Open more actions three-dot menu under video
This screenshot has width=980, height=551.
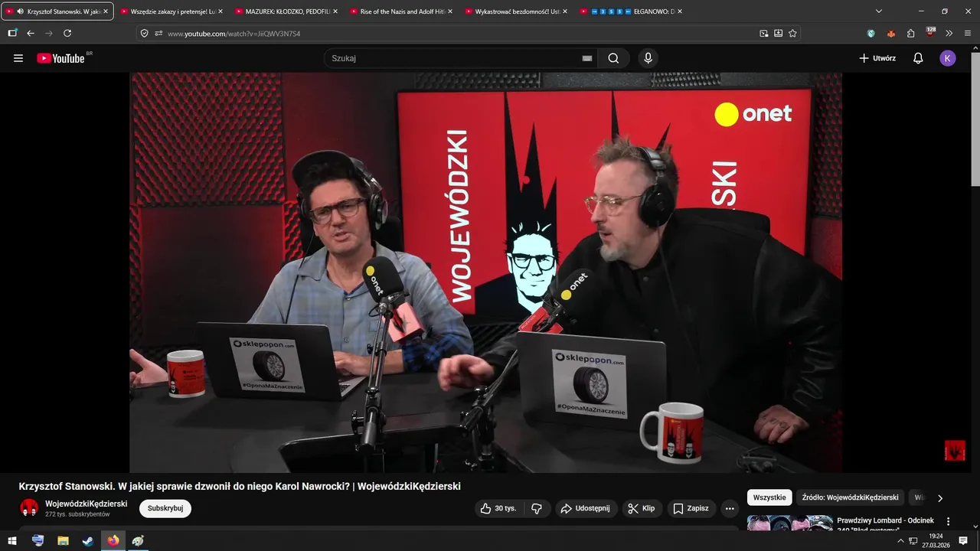pos(730,508)
